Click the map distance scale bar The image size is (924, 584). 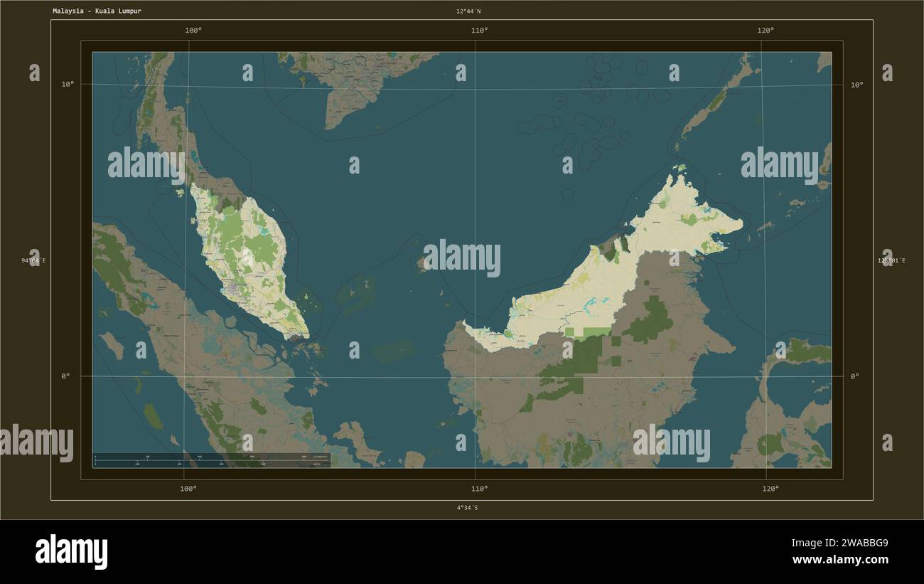pos(212,460)
